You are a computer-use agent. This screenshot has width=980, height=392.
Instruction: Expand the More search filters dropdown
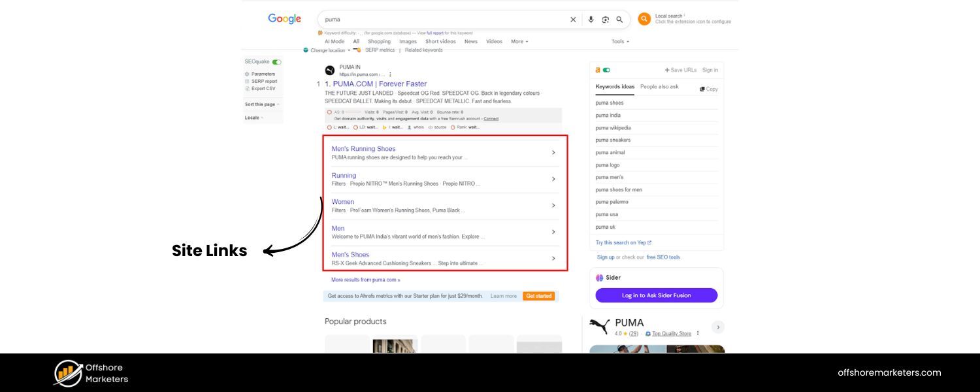tap(519, 41)
